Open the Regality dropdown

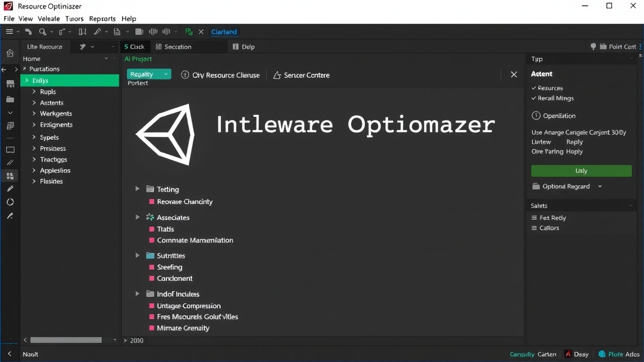pyautogui.click(x=149, y=74)
